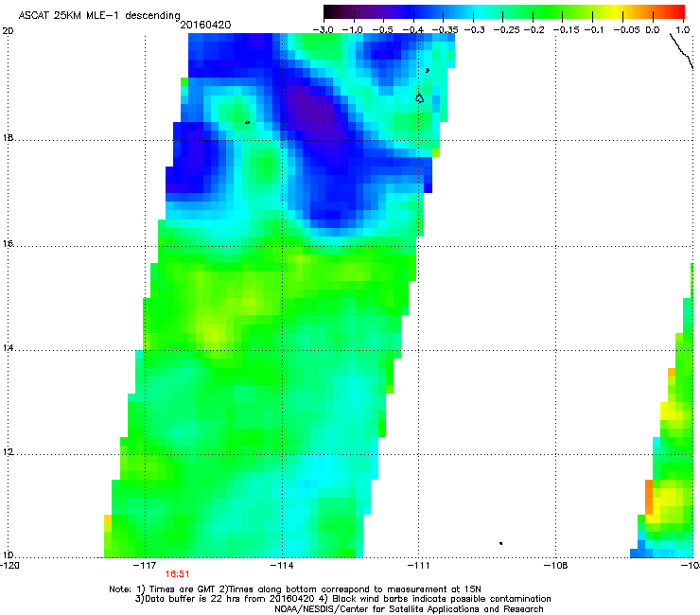This screenshot has height=615, width=700.
Task: Click the NOAA/NESDIS credit line
Action: coord(409,609)
